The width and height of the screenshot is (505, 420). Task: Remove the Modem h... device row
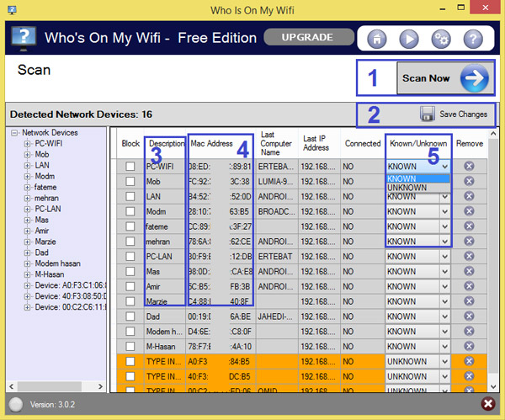[469, 331]
